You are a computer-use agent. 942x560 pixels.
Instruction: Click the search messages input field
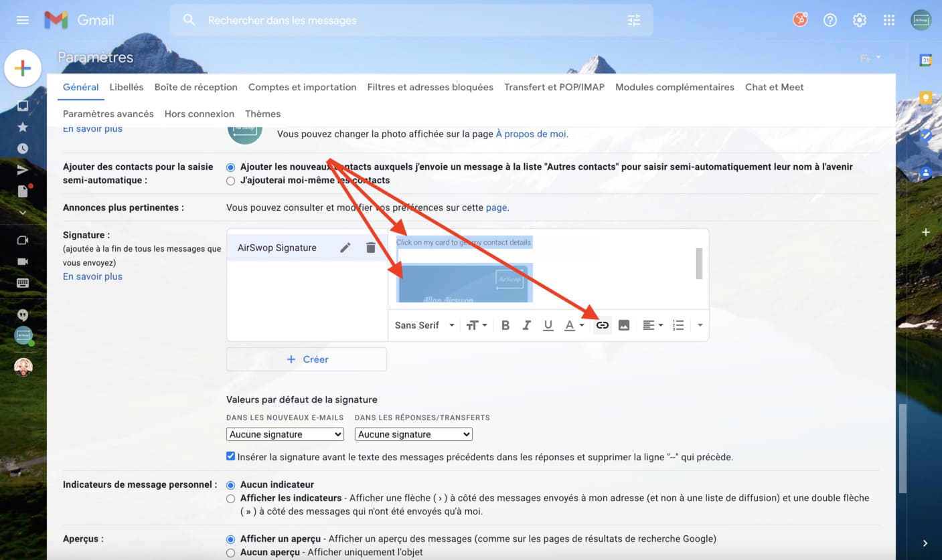pyautogui.click(x=412, y=21)
